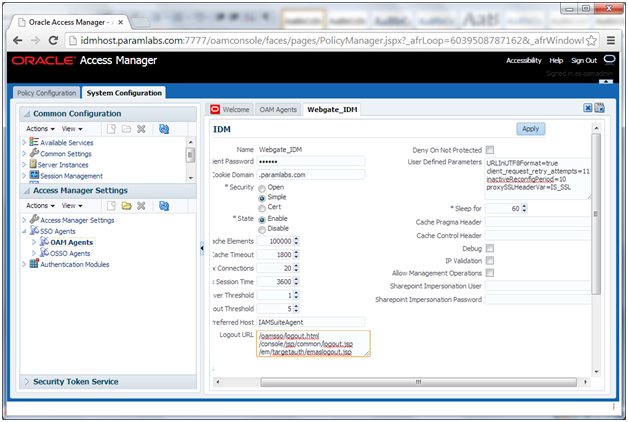Switch to the OAM Agents tab

(278, 109)
